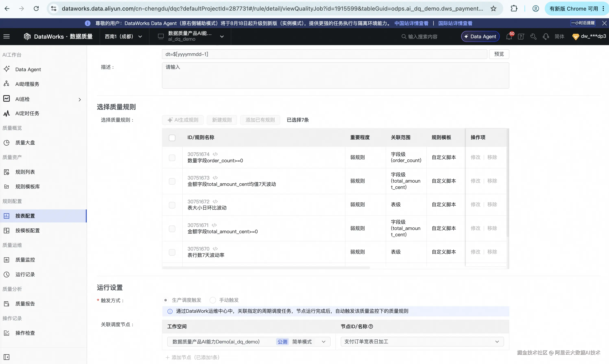Select 生产调度触发 radio option

pos(166,300)
